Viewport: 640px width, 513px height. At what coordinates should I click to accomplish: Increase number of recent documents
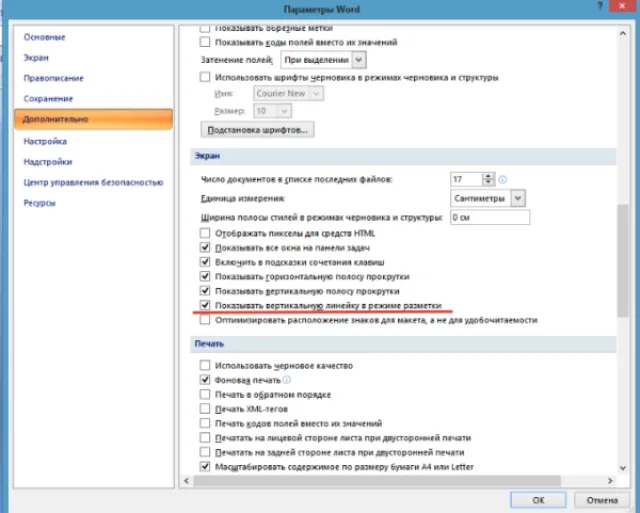pyautogui.click(x=488, y=176)
